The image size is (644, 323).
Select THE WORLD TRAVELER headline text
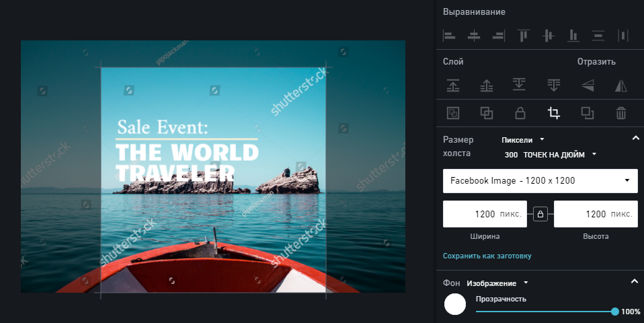(x=187, y=163)
